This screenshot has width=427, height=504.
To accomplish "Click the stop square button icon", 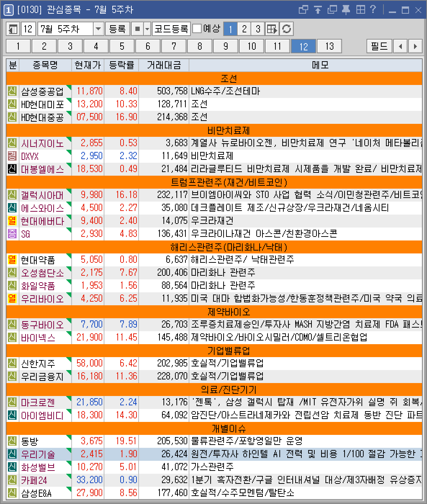I will coord(137,29).
